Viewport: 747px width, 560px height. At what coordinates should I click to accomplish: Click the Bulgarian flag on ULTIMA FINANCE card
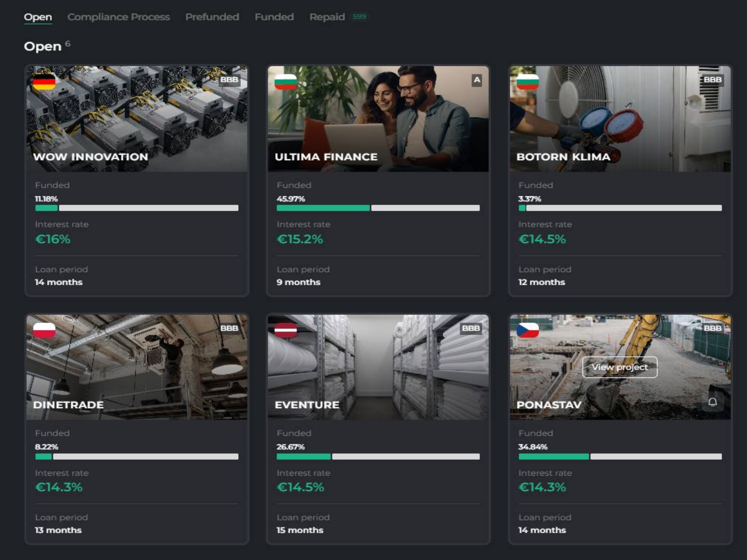click(x=286, y=82)
